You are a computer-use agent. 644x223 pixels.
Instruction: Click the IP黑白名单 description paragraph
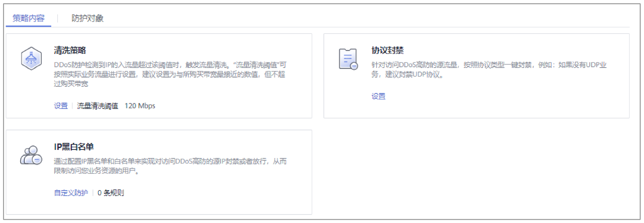(170, 166)
